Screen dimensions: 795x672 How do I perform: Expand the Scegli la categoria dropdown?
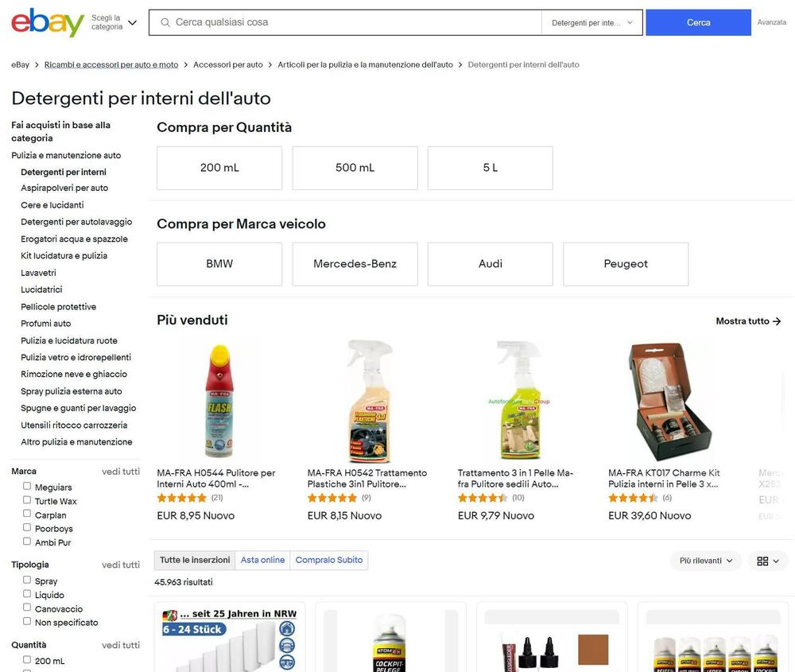point(114,22)
